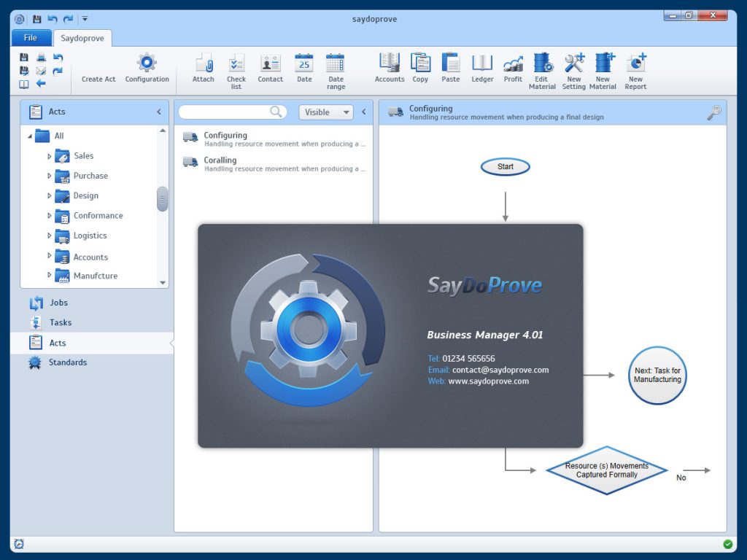Select the Create Act tool

click(98, 69)
